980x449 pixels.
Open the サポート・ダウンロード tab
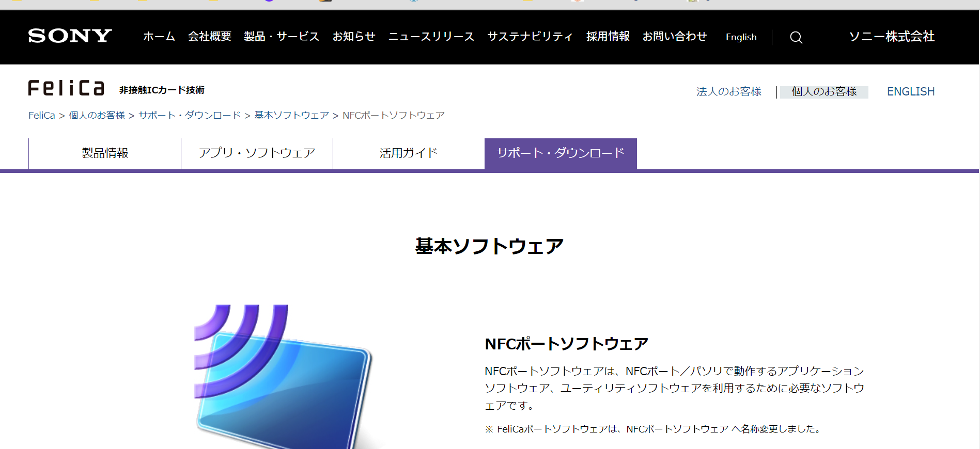coord(561,153)
